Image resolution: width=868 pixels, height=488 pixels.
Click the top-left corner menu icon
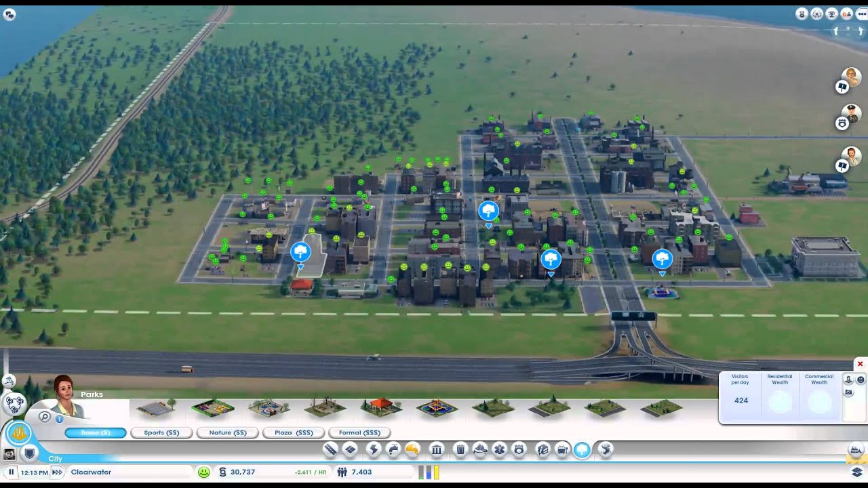[x=9, y=14]
